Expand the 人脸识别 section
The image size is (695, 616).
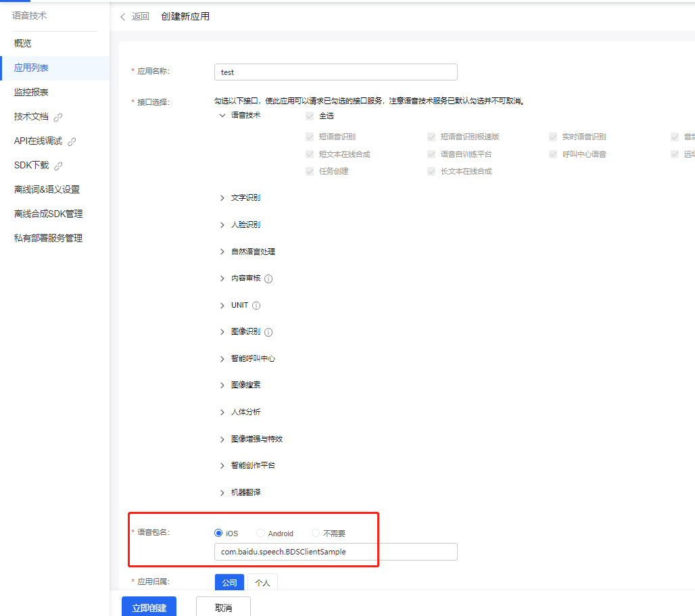[222, 225]
